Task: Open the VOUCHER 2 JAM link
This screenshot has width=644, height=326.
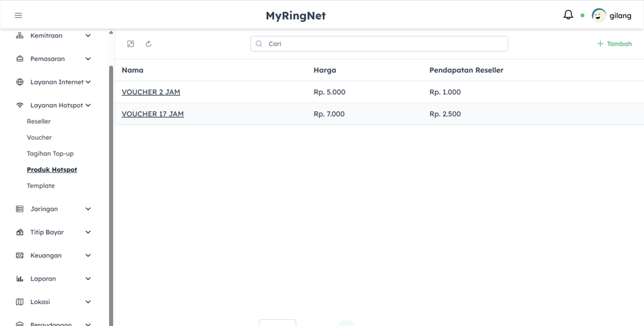Action: click(151, 92)
